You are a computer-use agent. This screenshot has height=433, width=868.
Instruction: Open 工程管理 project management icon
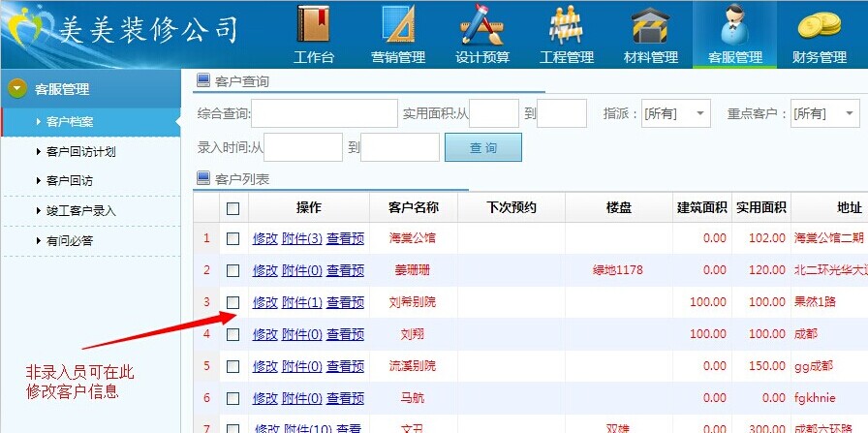(x=566, y=26)
